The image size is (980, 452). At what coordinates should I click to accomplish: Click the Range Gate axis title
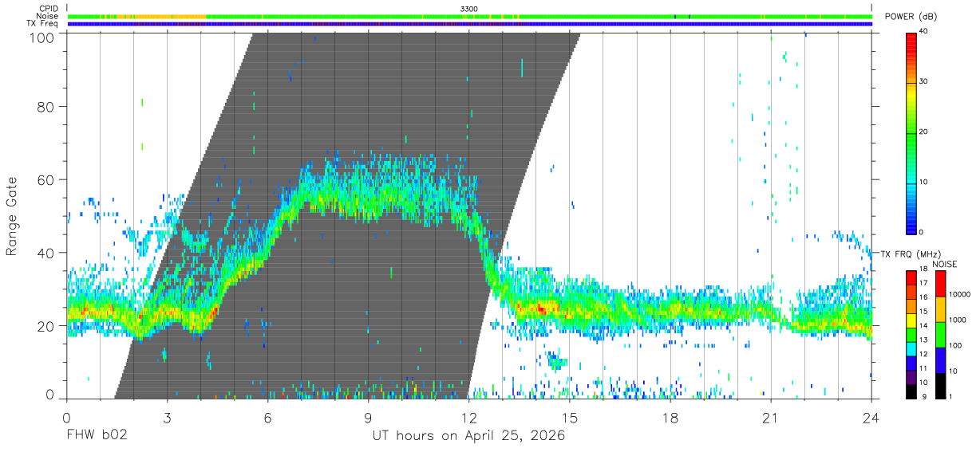(13, 216)
